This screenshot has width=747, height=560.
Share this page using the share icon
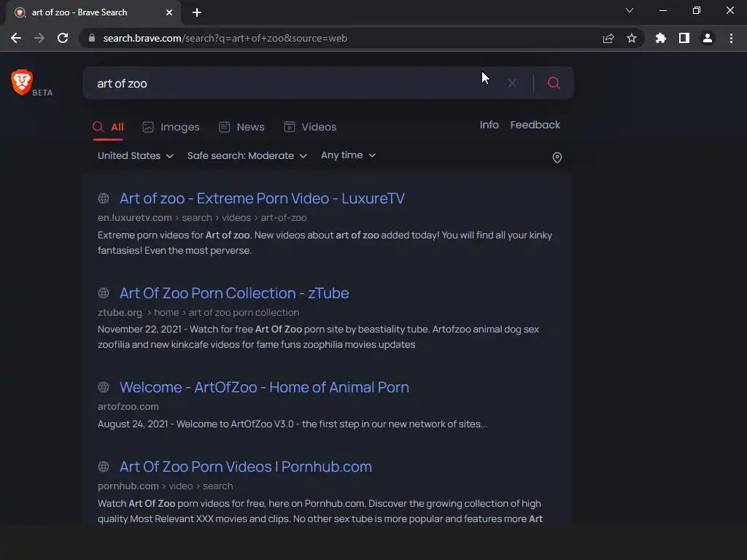click(608, 38)
